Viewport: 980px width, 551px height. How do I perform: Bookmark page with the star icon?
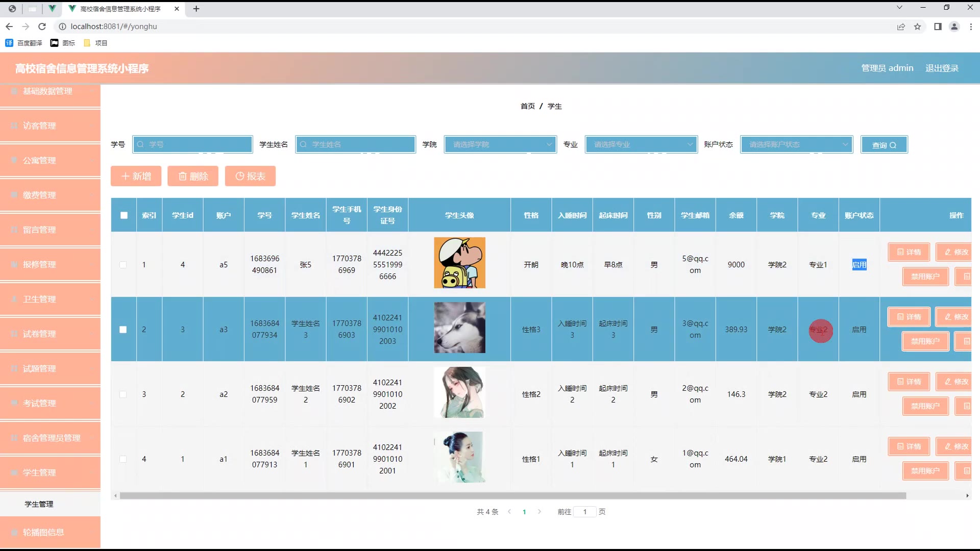tap(917, 27)
